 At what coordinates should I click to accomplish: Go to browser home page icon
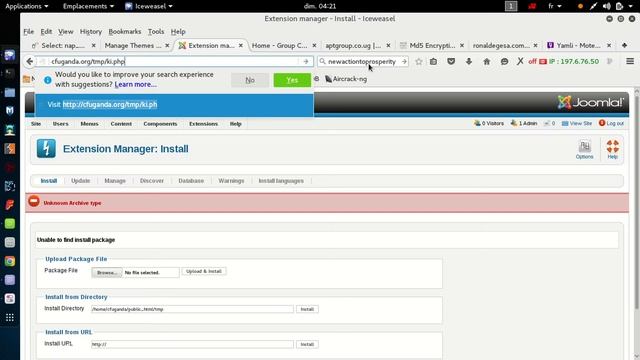point(487,62)
